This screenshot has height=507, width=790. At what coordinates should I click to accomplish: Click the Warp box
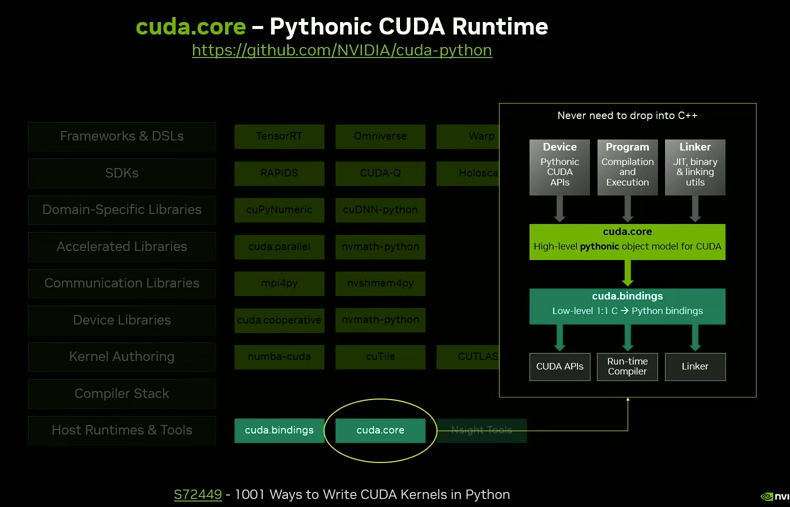tap(468, 137)
